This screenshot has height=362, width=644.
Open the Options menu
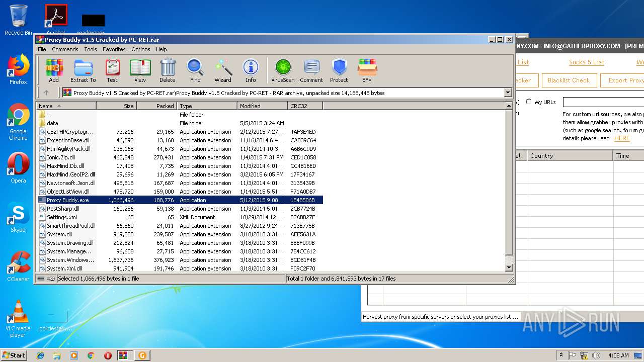tap(141, 49)
